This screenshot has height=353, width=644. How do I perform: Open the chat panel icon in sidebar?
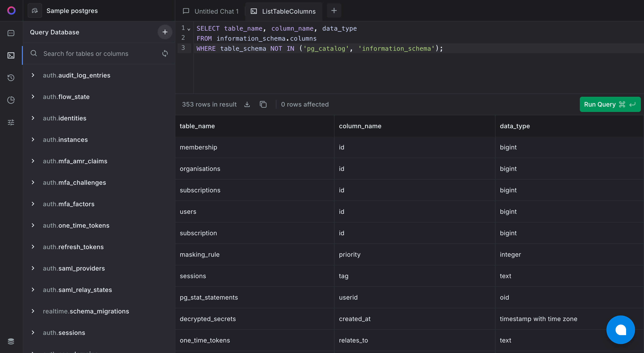pos(11,33)
